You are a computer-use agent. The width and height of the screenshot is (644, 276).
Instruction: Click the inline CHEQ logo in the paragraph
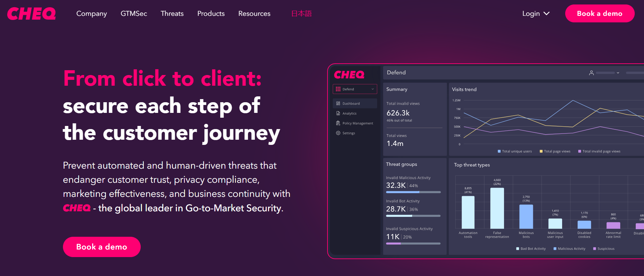(77, 208)
